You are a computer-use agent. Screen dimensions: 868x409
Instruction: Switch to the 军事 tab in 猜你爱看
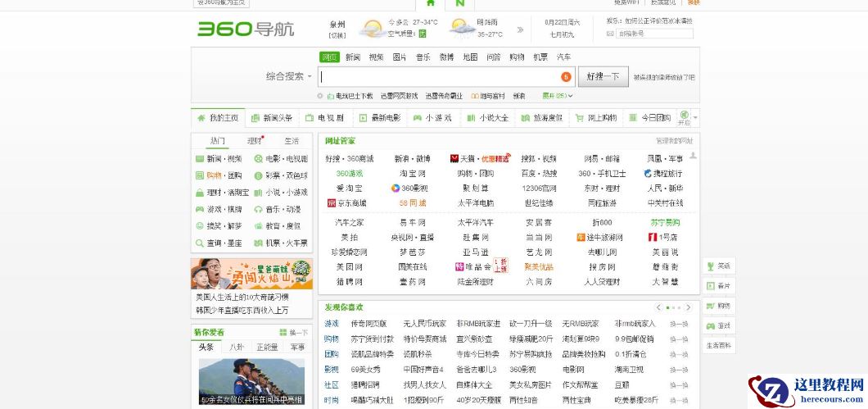297,348
